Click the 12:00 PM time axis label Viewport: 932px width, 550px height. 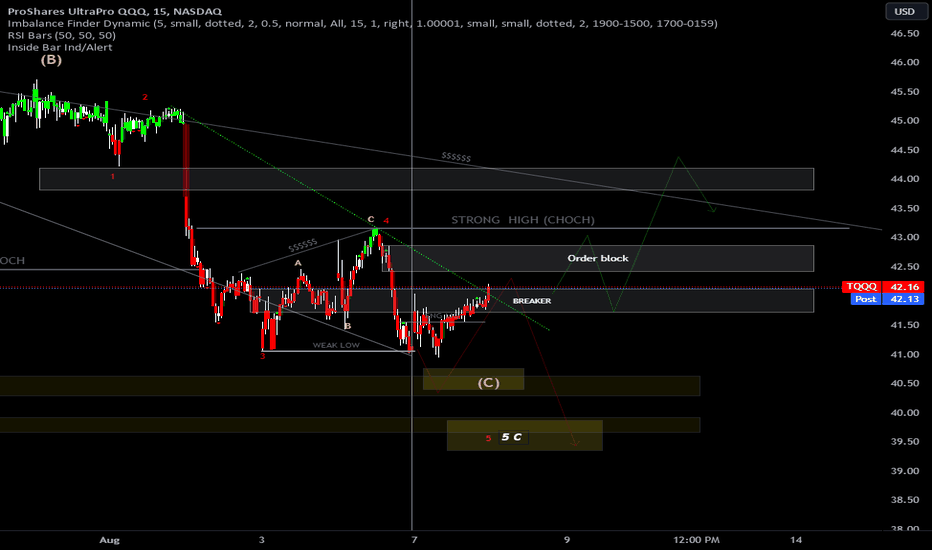click(696, 540)
